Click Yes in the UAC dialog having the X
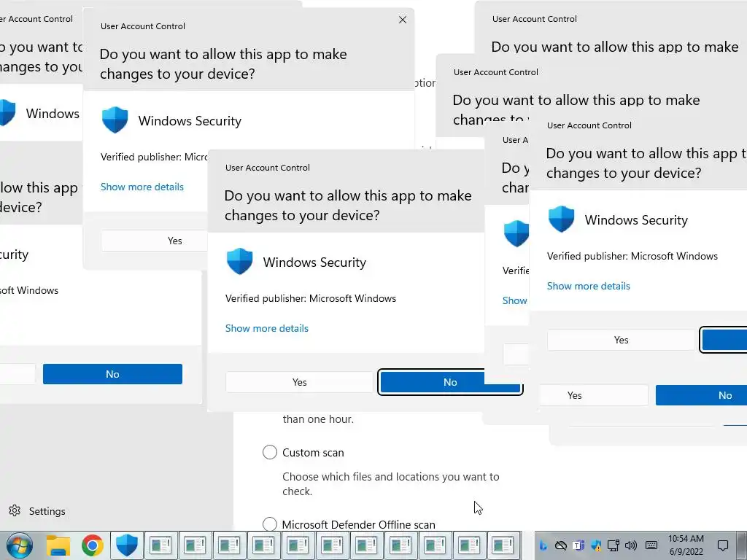The height and width of the screenshot is (560, 747). [155, 241]
